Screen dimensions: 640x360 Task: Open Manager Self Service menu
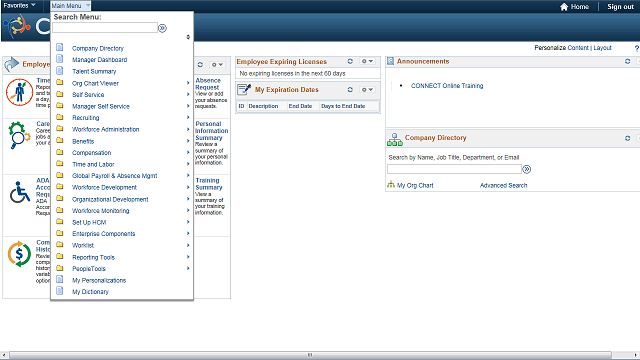pyautogui.click(x=101, y=106)
